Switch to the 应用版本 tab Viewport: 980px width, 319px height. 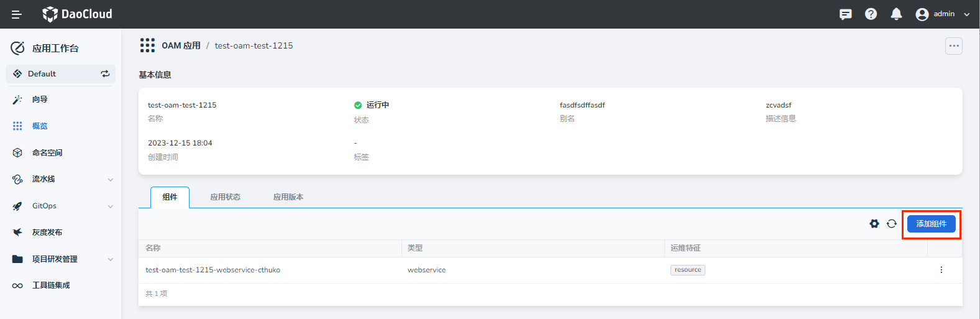tap(288, 197)
